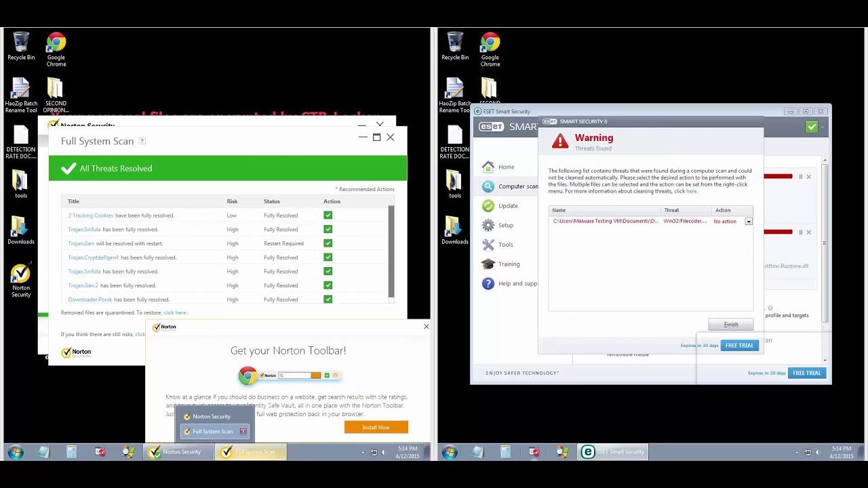
Task: Expand dropdown arrow beside ESET status checkmark
Action: (823, 127)
